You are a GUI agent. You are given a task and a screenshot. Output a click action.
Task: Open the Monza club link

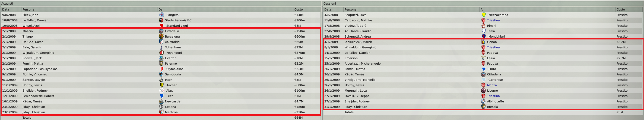coord(492,85)
